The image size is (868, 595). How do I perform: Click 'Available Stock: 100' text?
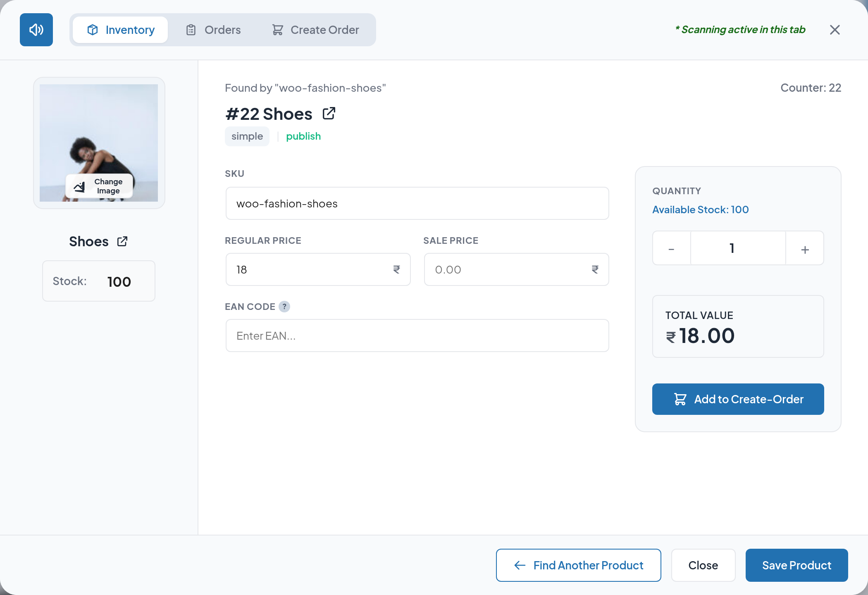click(x=701, y=209)
